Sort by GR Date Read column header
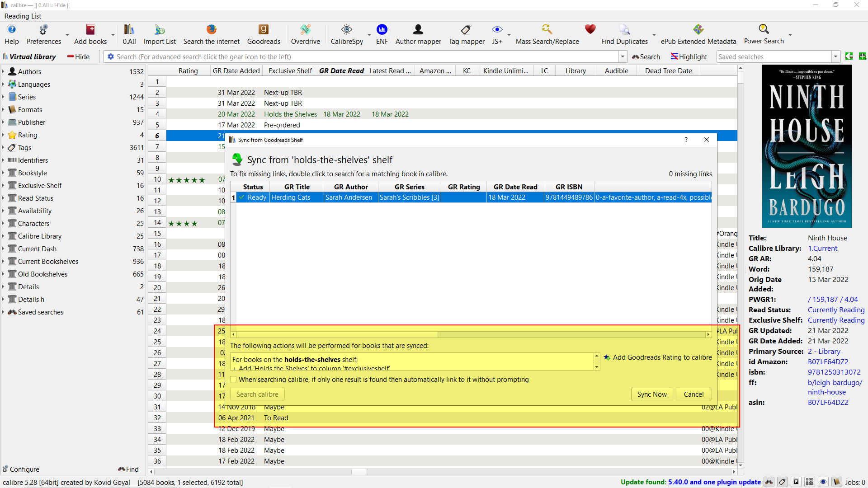Screen dimensions: 868x488 (x=341, y=70)
